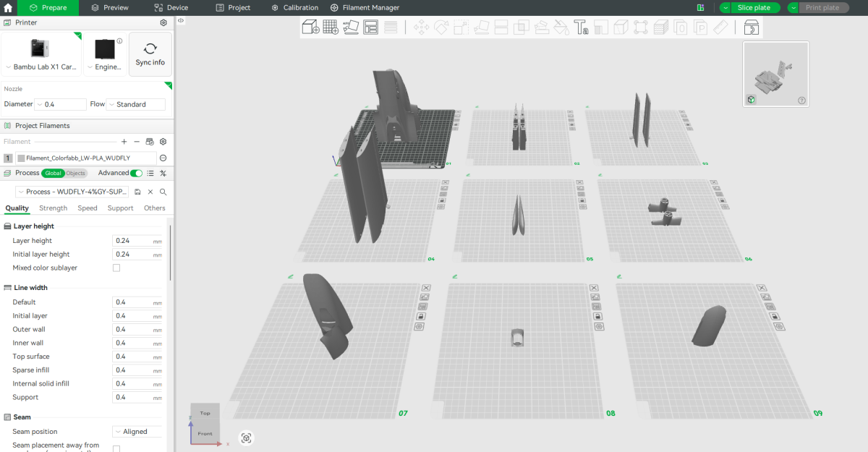The width and height of the screenshot is (868, 452).
Task: Click the zoom-to-fit view icon
Action: point(246,438)
